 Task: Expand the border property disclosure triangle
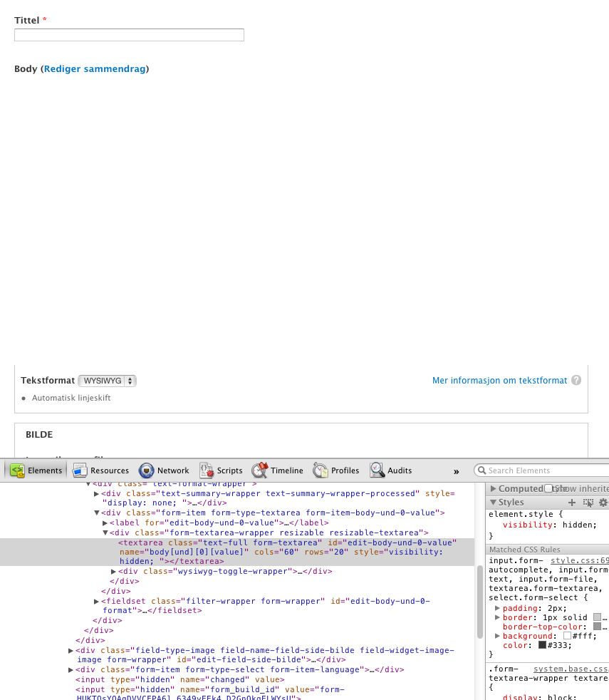coord(497,617)
